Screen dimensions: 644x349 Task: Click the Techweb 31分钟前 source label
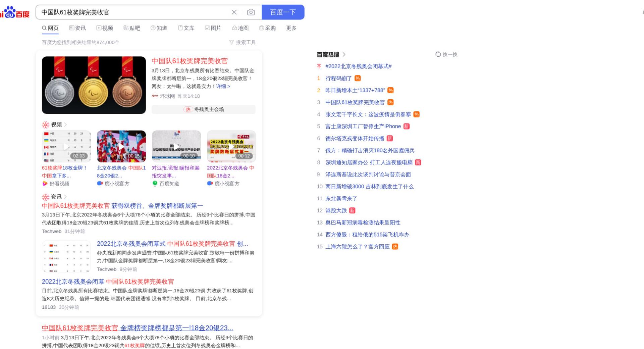[x=63, y=231]
